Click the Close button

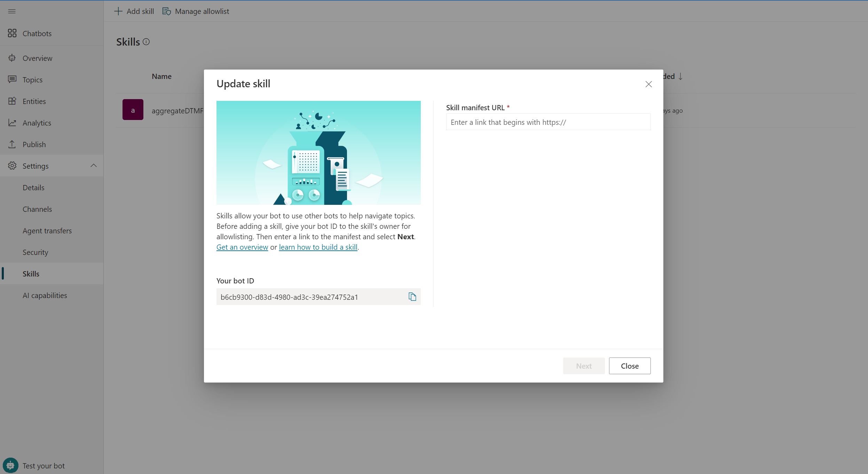(630, 366)
